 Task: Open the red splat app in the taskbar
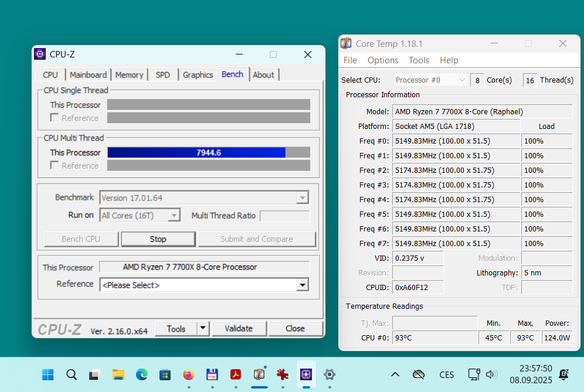[x=282, y=374]
